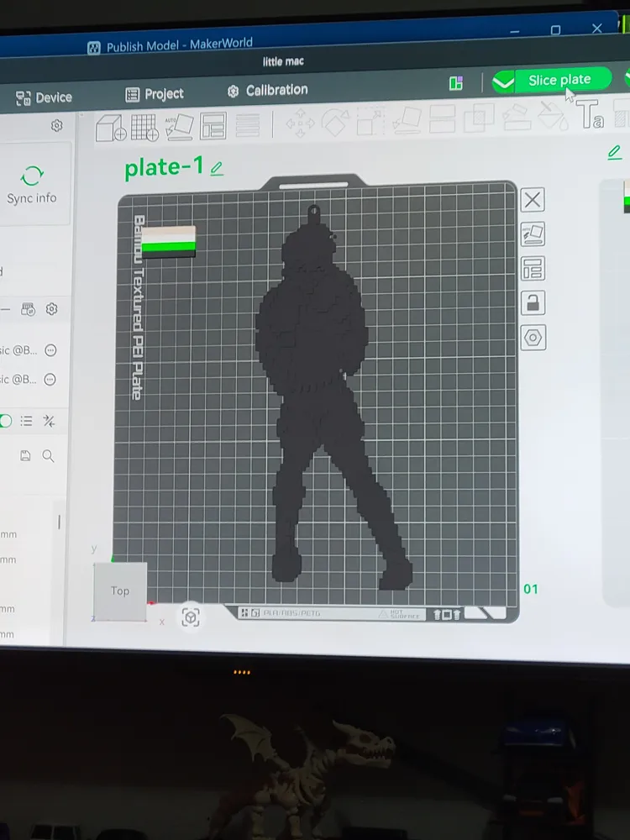Open plate settings hexagon icon
This screenshot has height=840, width=630.
(x=533, y=338)
